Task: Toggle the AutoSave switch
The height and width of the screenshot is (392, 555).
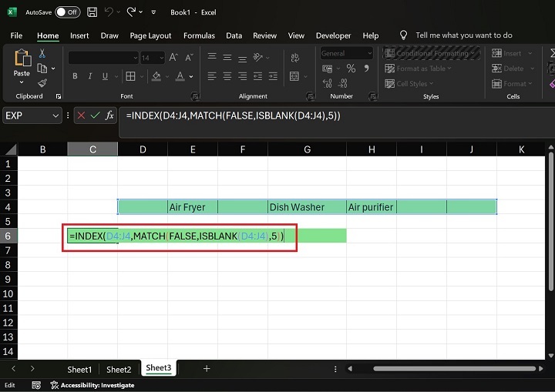Action: 67,12
